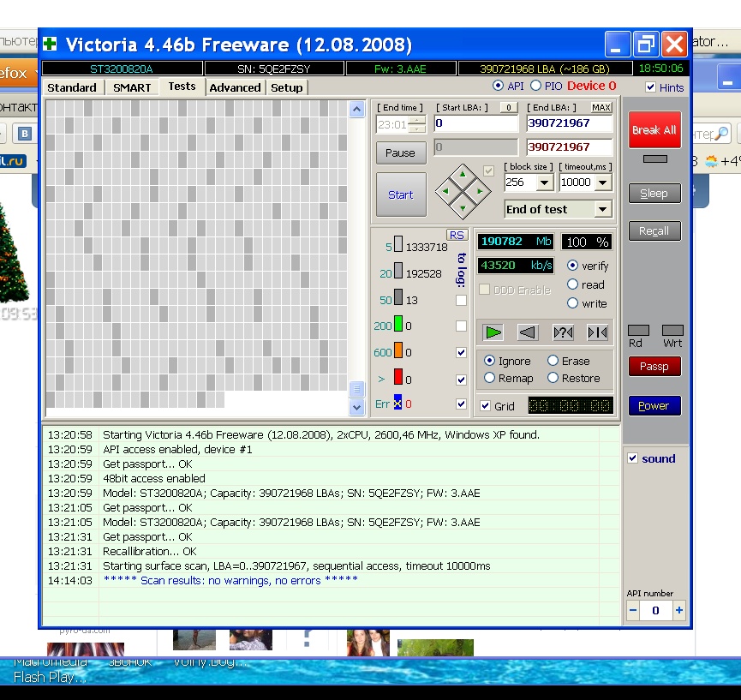Image resolution: width=741 pixels, height=700 pixels.
Task: Click the scroll down arrow of block map
Action: coord(357,408)
